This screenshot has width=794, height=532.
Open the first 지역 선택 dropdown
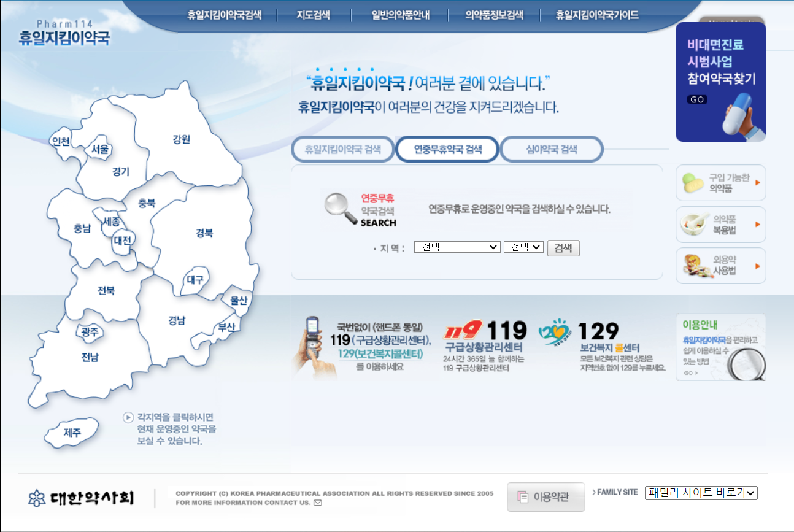pos(457,247)
